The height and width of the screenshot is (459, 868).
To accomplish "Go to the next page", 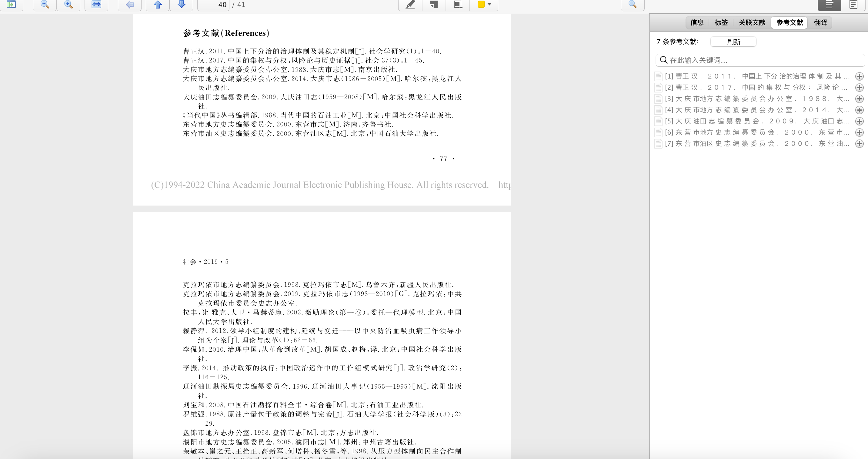I will pos(181,5).
